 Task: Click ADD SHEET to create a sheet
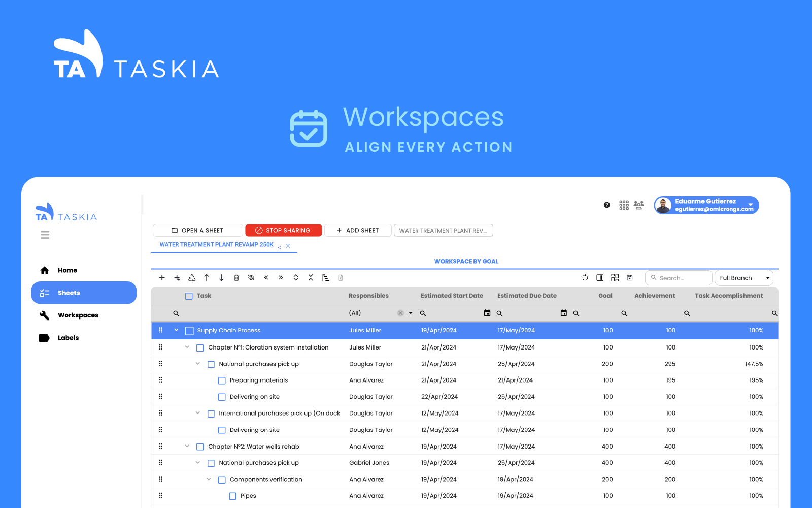click(x=358, y=230)
